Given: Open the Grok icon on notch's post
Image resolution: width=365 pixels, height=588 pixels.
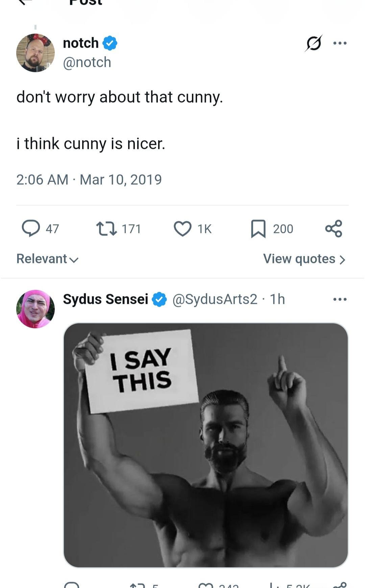Looking at the screenshot, I should (314, 43).
